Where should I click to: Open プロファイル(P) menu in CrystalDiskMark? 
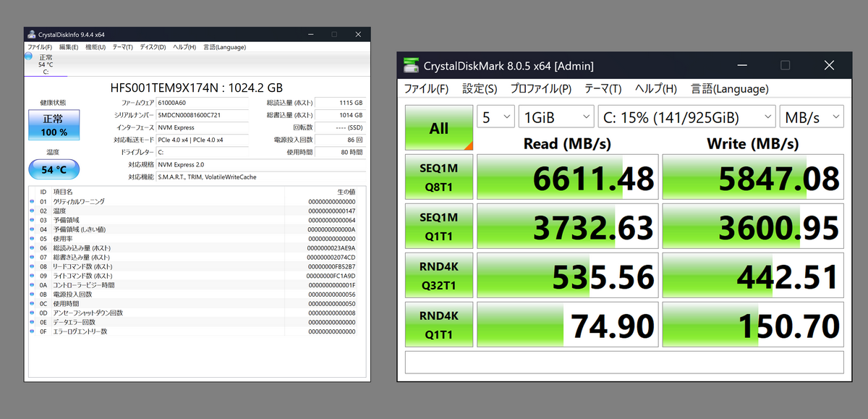coord(541,89)
